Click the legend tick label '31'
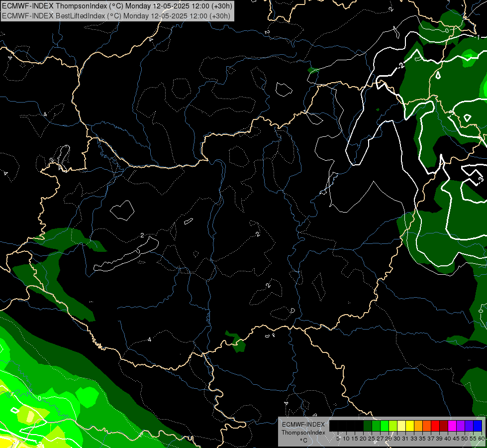 coord(405,439)
